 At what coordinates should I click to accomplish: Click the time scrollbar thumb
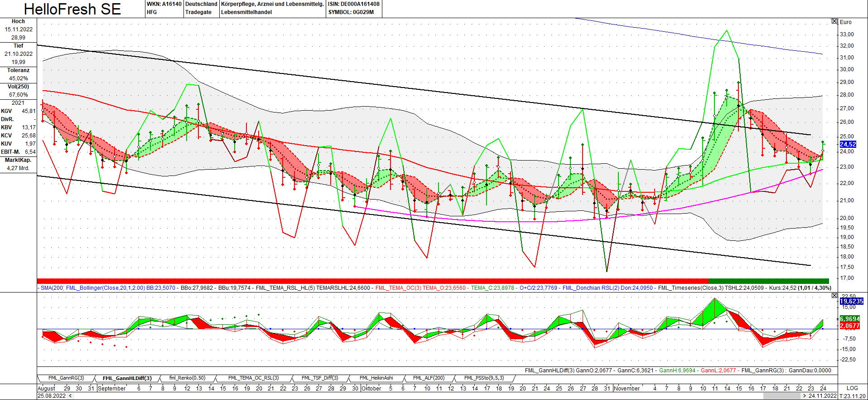[x=782, y=396]
